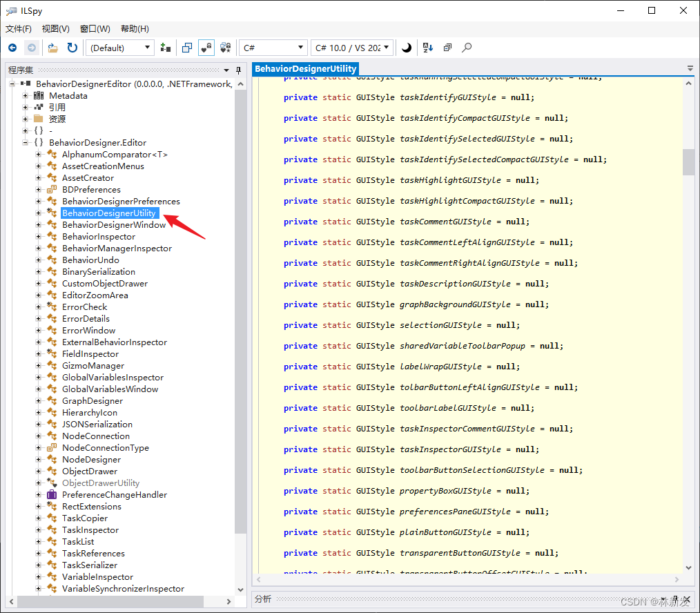Click the overlapping windows toolbar icon
This screenshot has height=613, width=700.
tap(187, 48)
